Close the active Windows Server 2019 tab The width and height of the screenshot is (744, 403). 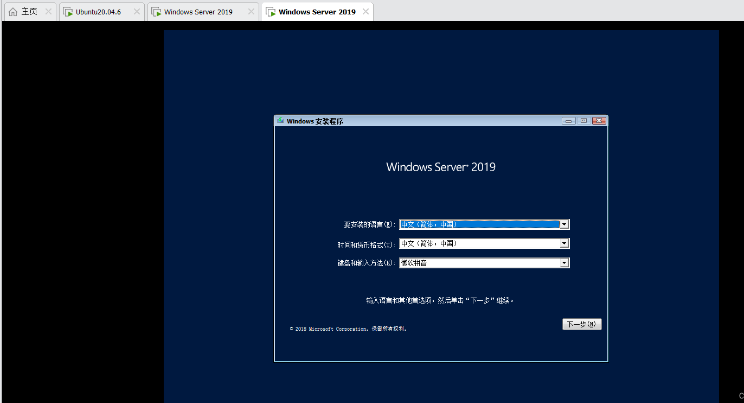point(365,12)
